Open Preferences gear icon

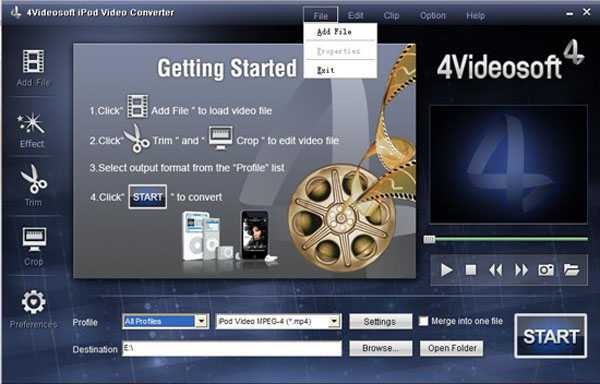[x=33, y=302]
